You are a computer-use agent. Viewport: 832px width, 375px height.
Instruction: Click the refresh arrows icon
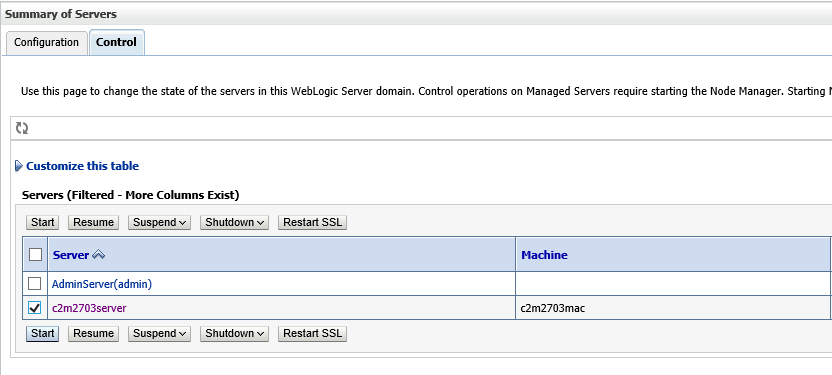tap(22, 128)
